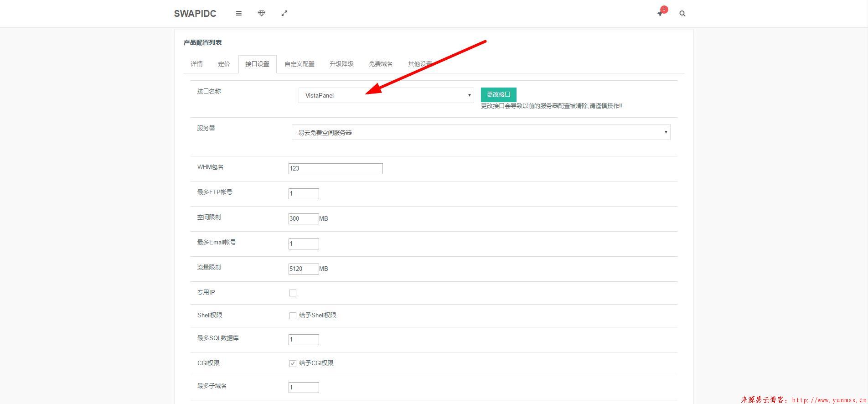Screen dimensions: 868x404
Task: Open the 升级降级 tab
Action: click(x=341, y=64)
